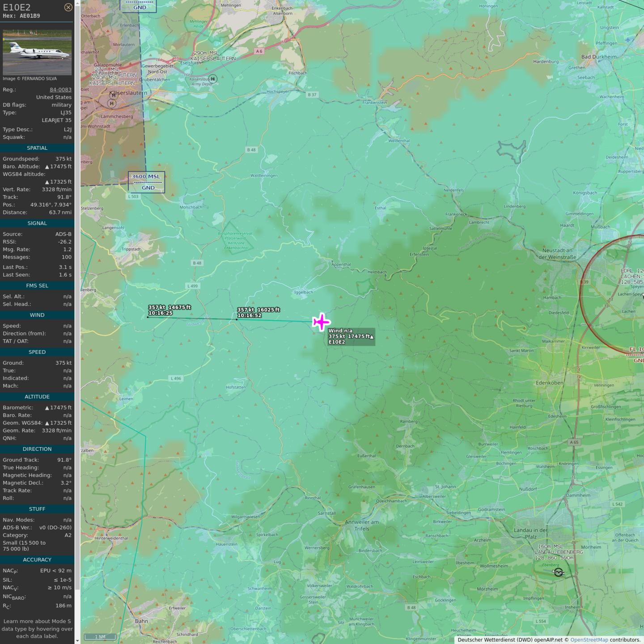Click the Image © FERNANDO SILVA credit
The height and width of the screenshot is (644, 644).
30,79
